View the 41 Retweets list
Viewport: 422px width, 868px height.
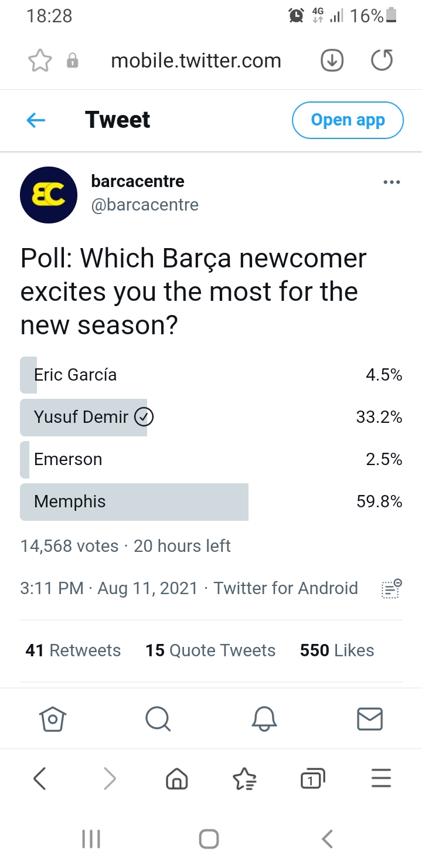73,650
